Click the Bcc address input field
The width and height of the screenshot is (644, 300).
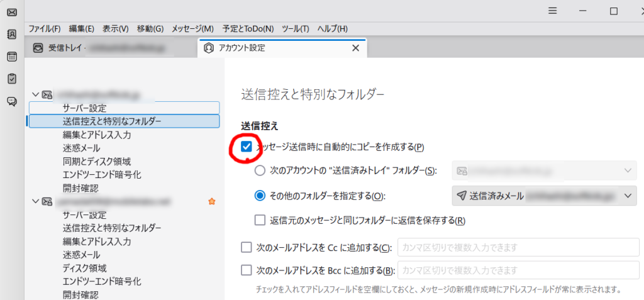(518, 270)
